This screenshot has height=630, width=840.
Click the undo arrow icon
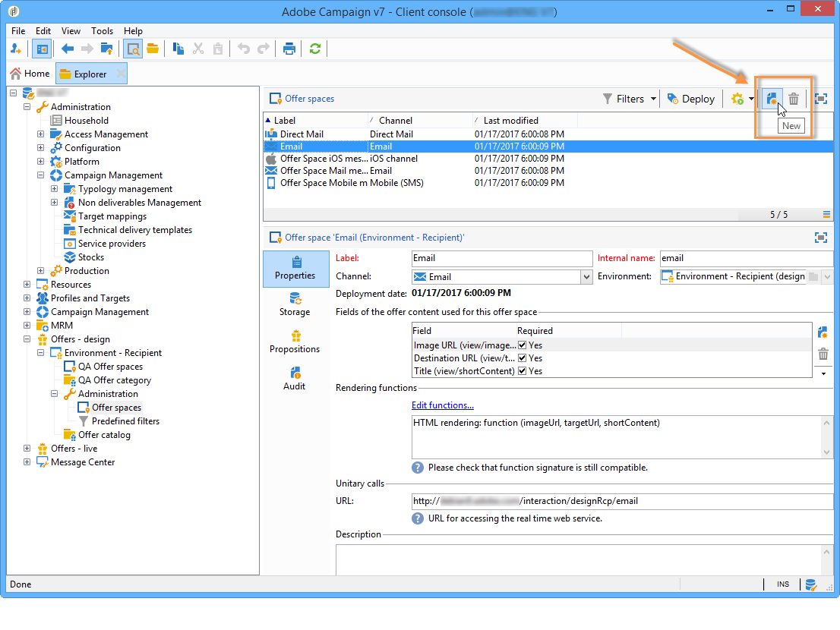point(244,49)
